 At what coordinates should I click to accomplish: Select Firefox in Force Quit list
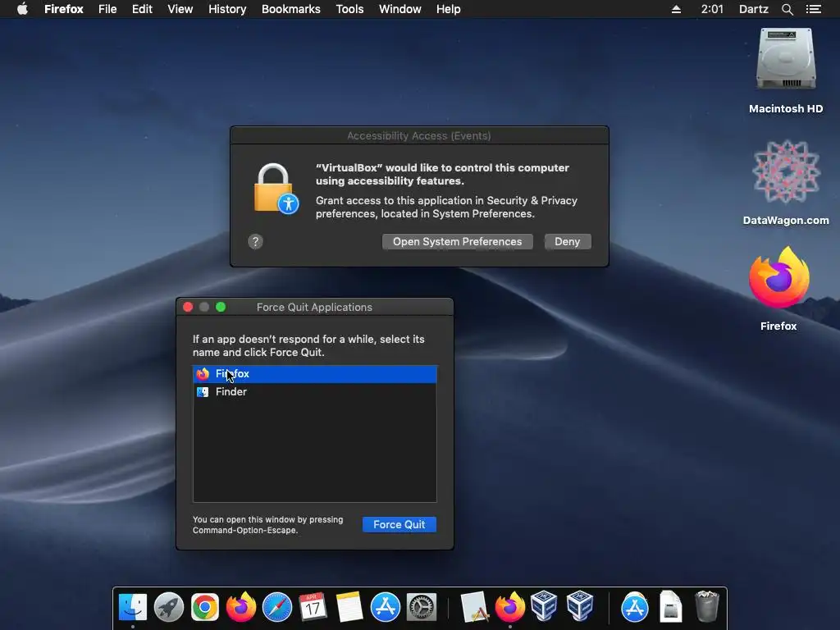pos(315,374)
